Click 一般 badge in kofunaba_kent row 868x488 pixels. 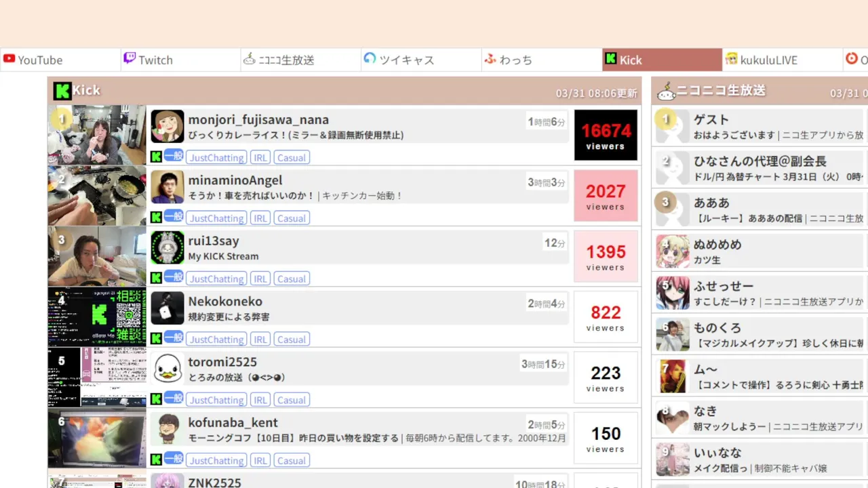pyautogui.click(x=174, y=459)
